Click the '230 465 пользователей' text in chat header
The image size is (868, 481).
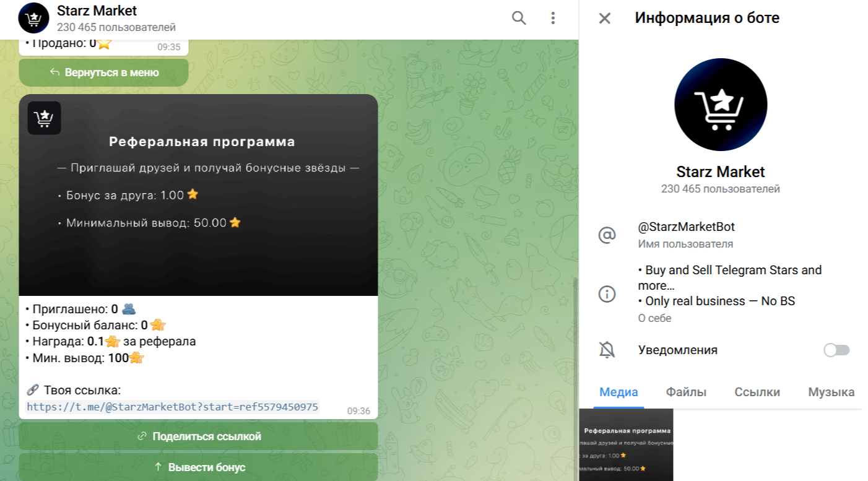(x=116, y=27)
